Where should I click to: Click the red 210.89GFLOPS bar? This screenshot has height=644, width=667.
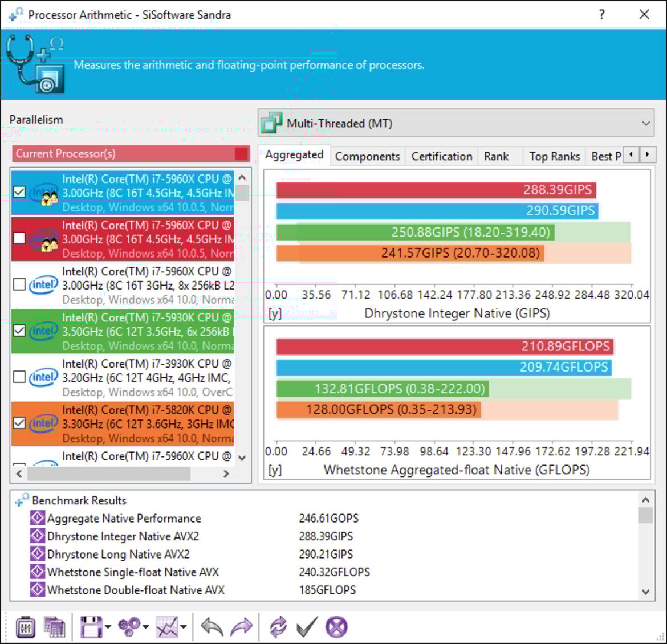tap(445, 347)
